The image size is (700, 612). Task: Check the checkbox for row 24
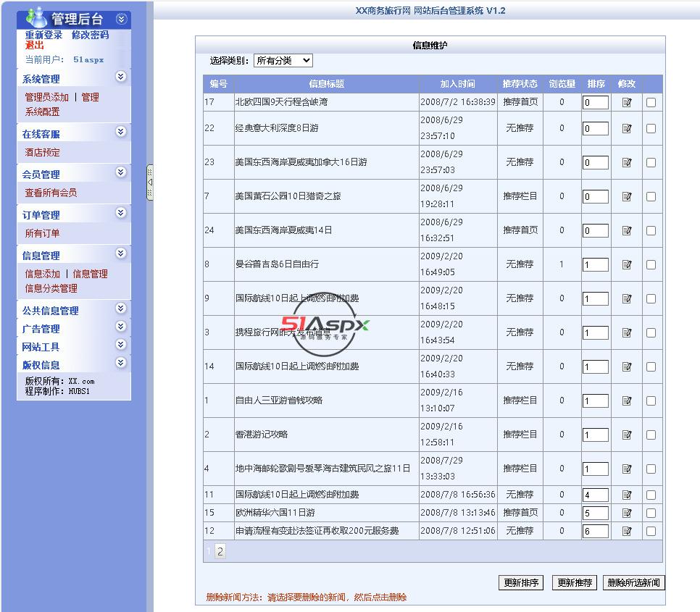[651, 230]
